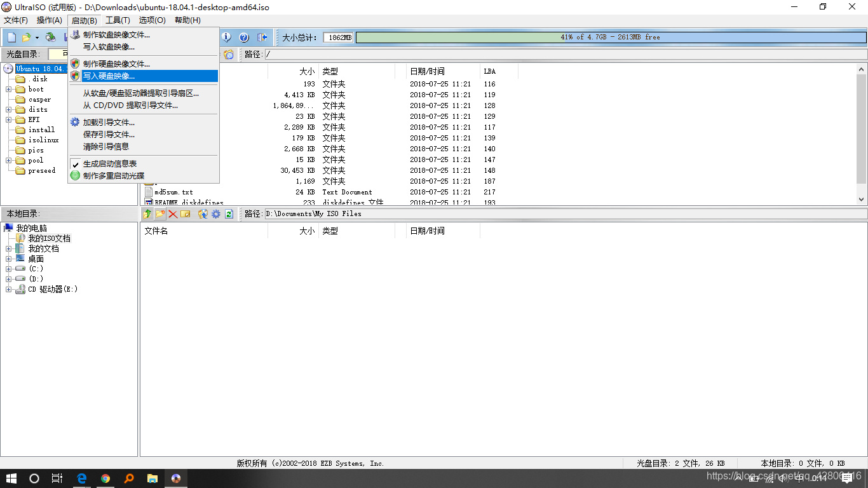Select 制作软盘映像文件... menu entry
868x488 pixels.
click(144, 35)
